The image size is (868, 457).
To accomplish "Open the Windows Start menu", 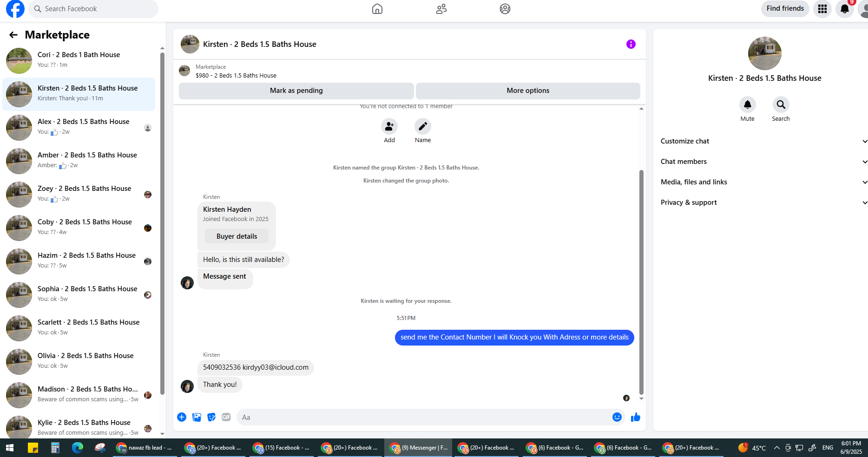I will coord(10,448).
